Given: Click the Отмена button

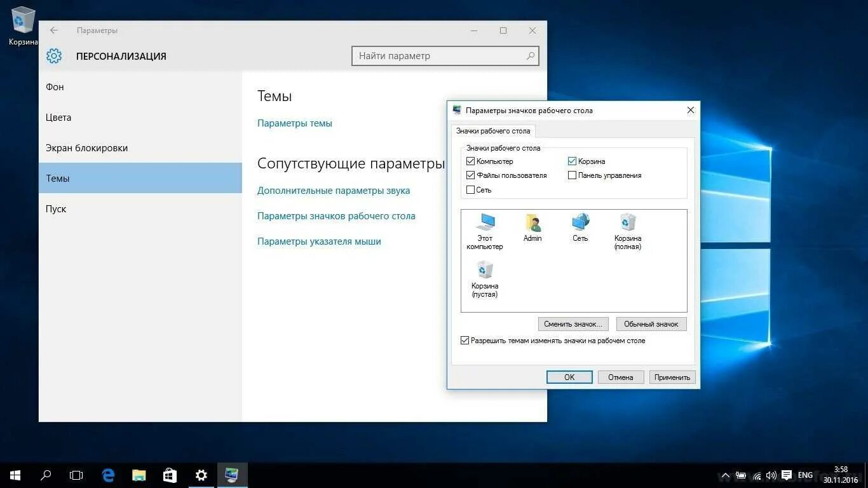Looking at the screenshot, I should coord(621,377).
